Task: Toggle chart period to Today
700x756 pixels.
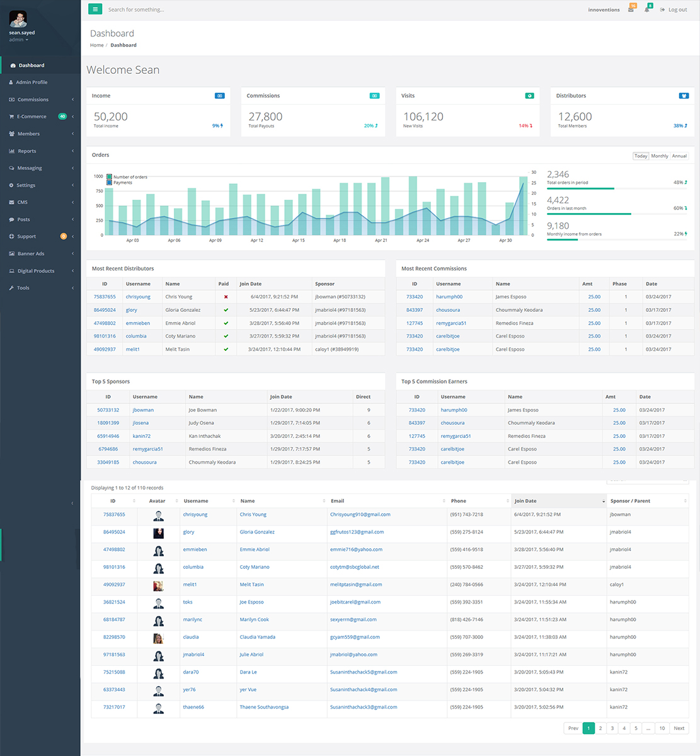Action: (641, 156)
